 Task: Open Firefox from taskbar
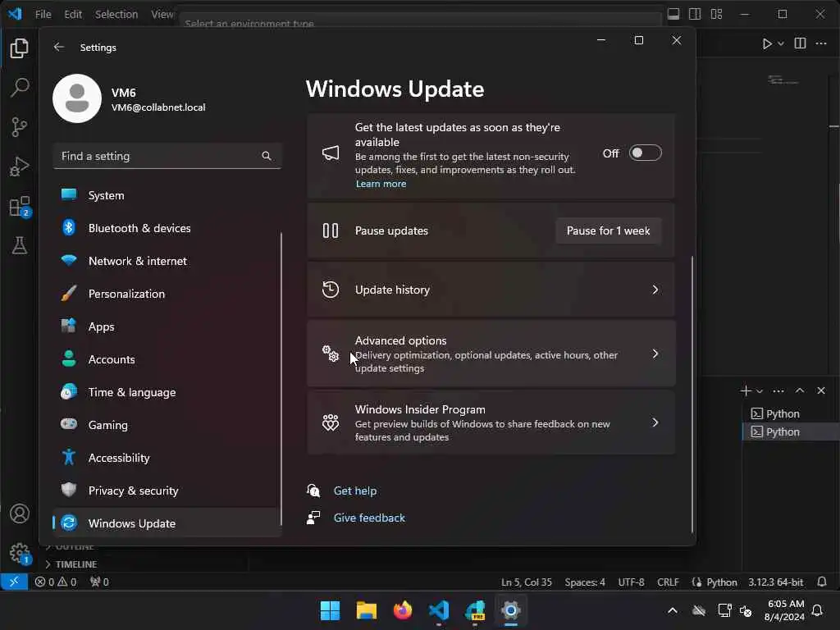[x=402, y=610]
